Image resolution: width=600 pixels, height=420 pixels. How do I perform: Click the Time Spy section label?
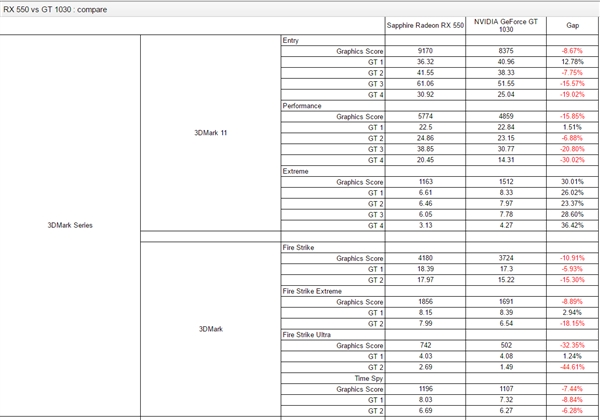coord(368,379)
